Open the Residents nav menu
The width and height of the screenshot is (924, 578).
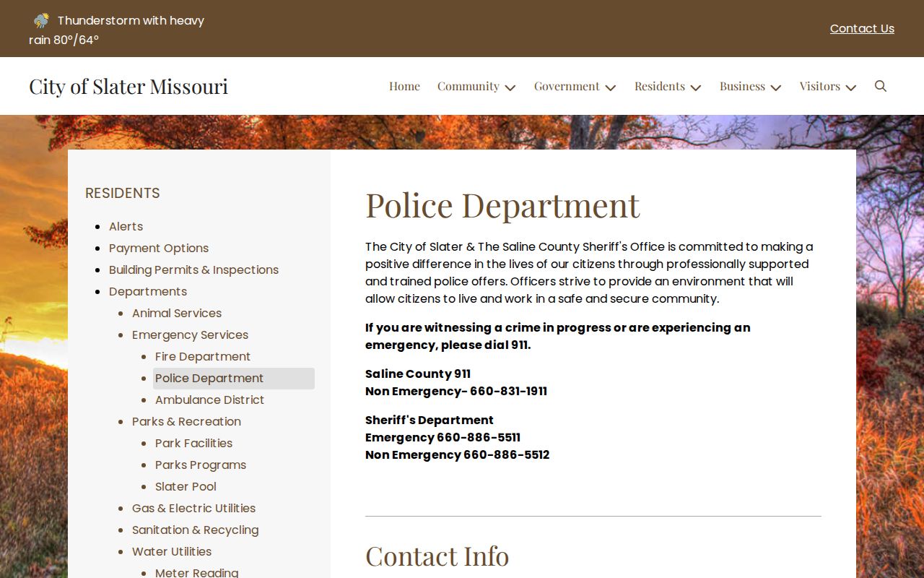coord(660,86)
